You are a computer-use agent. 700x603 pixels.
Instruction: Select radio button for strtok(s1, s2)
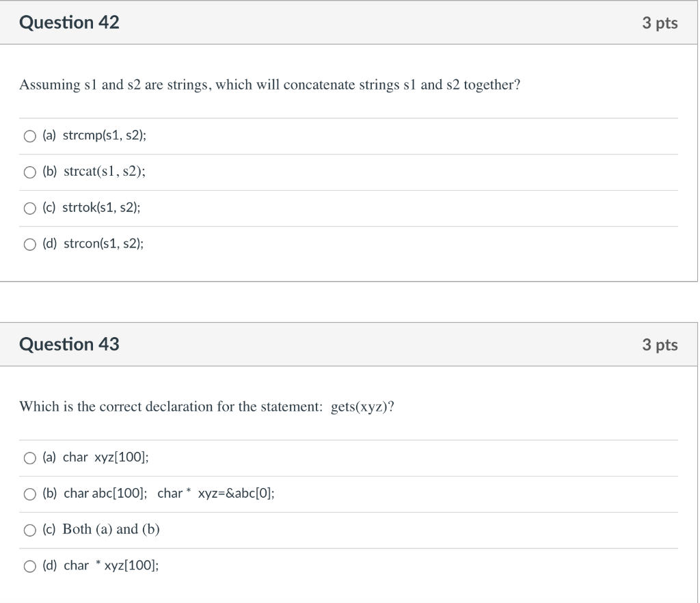(30, 209)
